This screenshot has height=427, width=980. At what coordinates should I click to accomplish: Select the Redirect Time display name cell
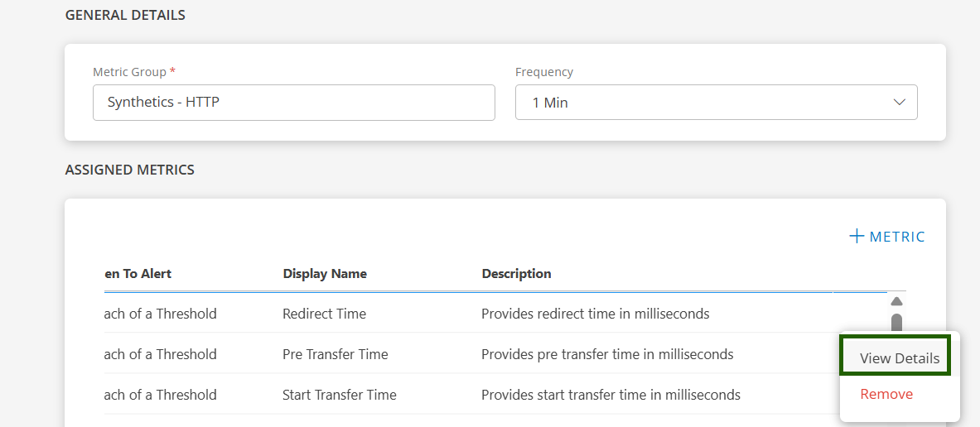pyautogui.click(x=324, y=314)
